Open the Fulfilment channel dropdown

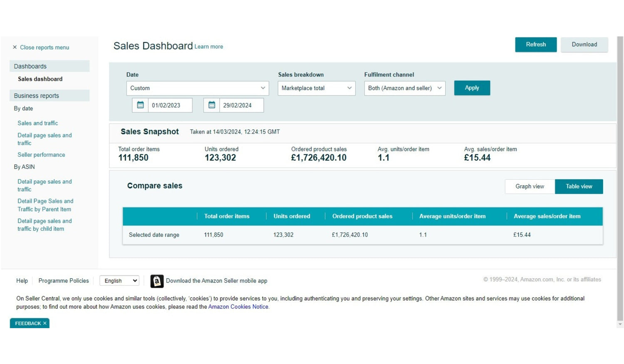(404, 88)
